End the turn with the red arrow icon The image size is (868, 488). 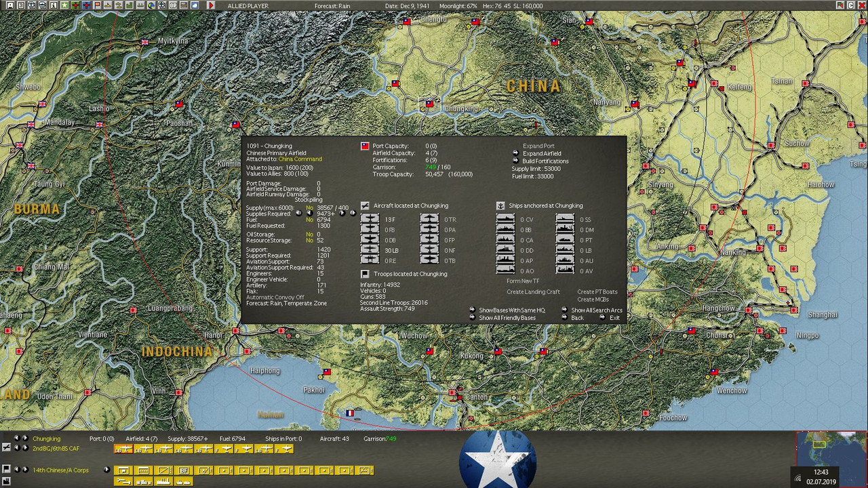tap(211, 5)
